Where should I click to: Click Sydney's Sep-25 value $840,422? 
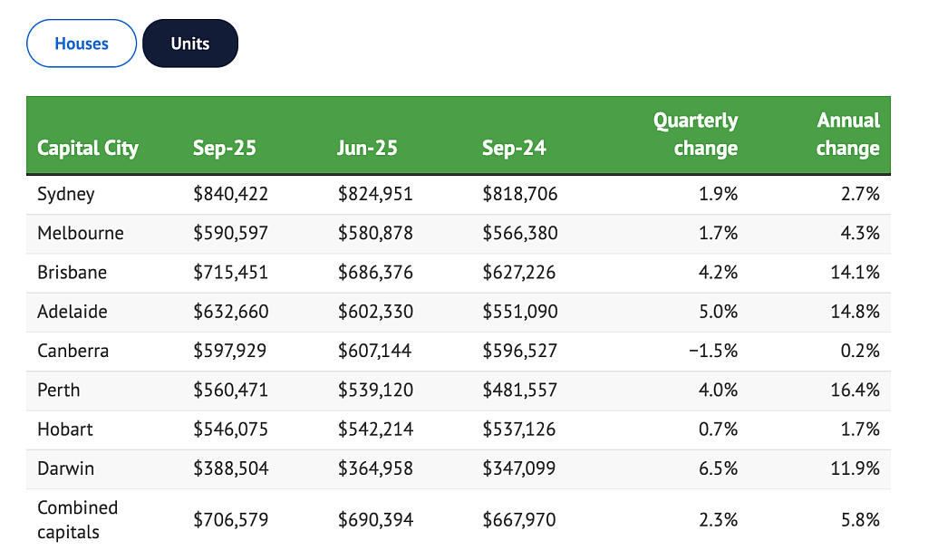point(231,194)
